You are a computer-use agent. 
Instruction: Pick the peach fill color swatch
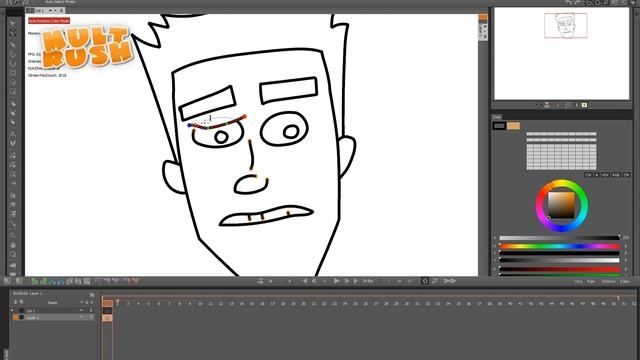coord(513,126)
